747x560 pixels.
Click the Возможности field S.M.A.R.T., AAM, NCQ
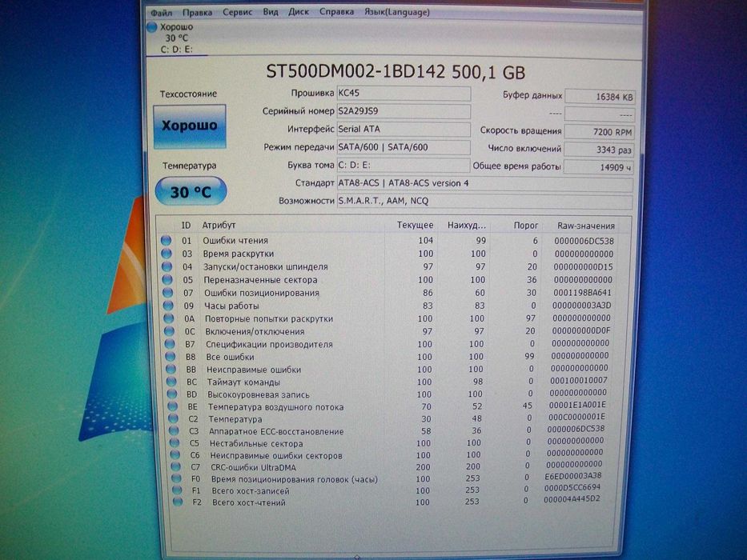point(484,201)
